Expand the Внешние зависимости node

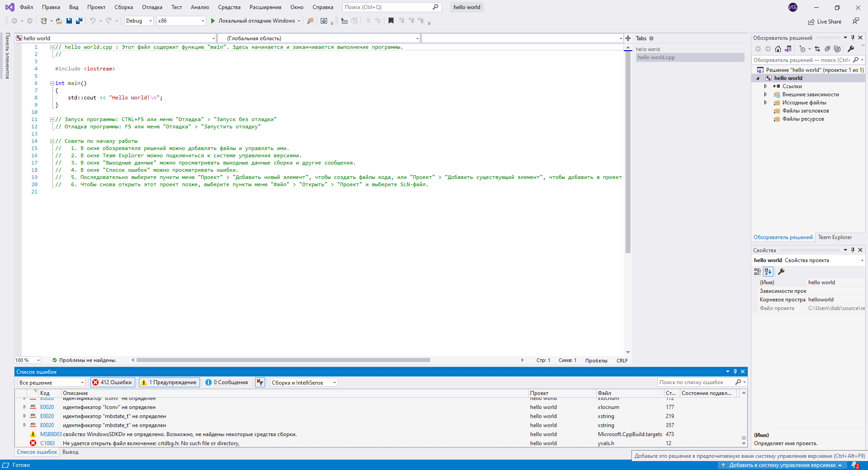click(765, 94)
